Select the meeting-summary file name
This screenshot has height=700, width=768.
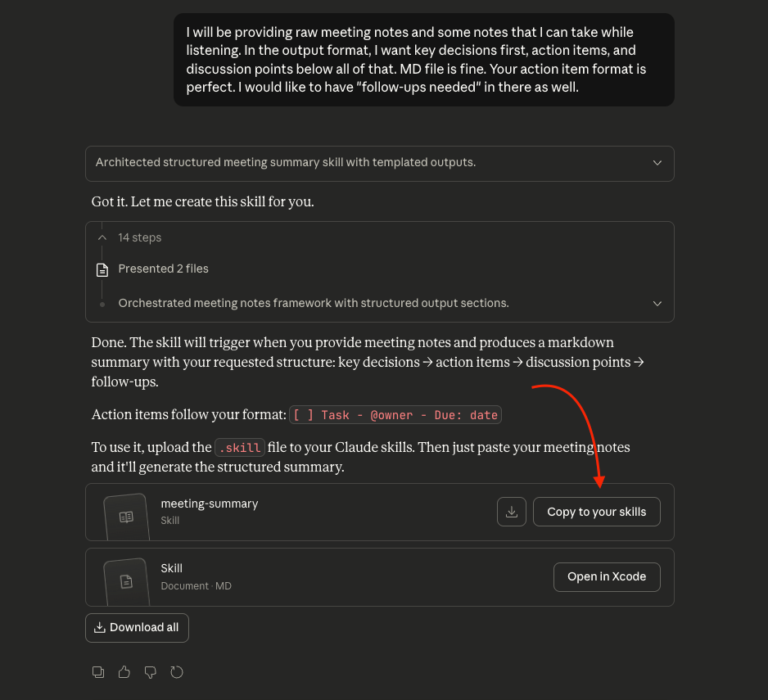209,504
